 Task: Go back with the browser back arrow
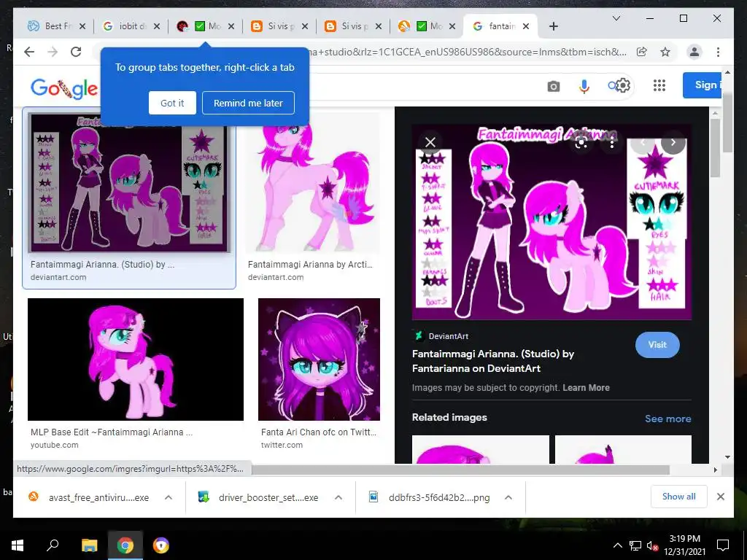29,52
